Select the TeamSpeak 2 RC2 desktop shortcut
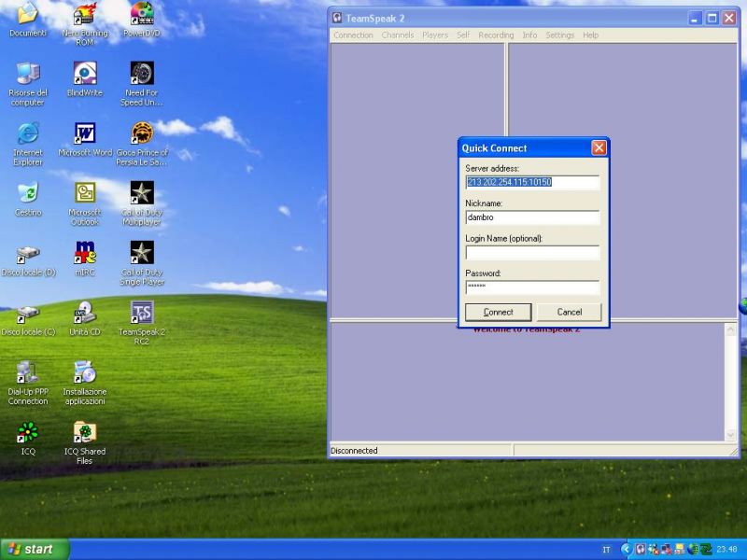The height and width of the screenshot is (560, 747). coord(142,324)
